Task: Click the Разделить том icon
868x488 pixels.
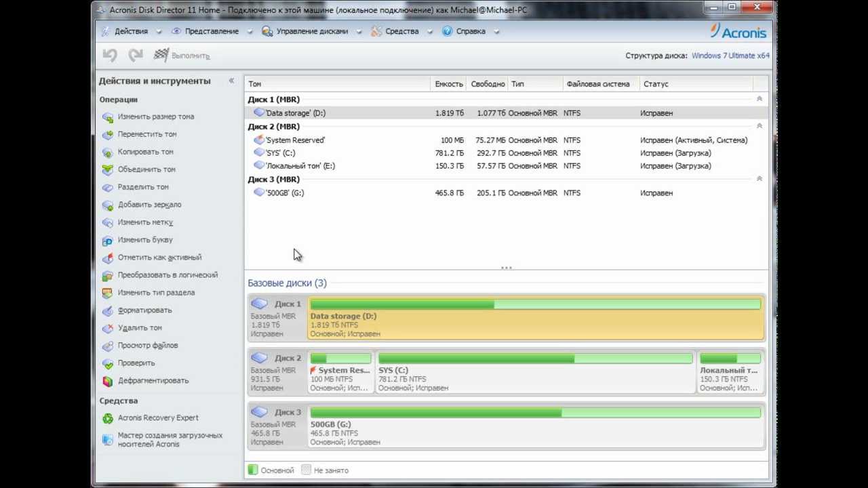Action: (x=107, y=187)
